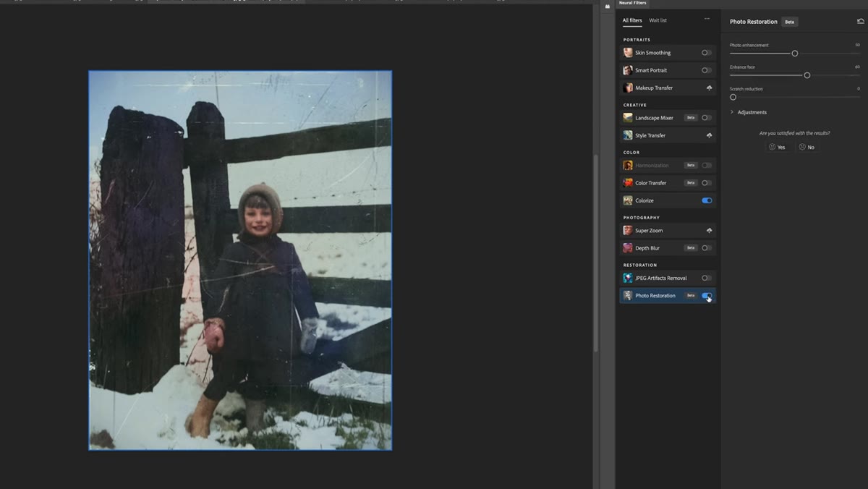Download the Makeup Transfer filter via cloud icon
Image resolution: width=868 pixels, height=489 pixels.
709,88
